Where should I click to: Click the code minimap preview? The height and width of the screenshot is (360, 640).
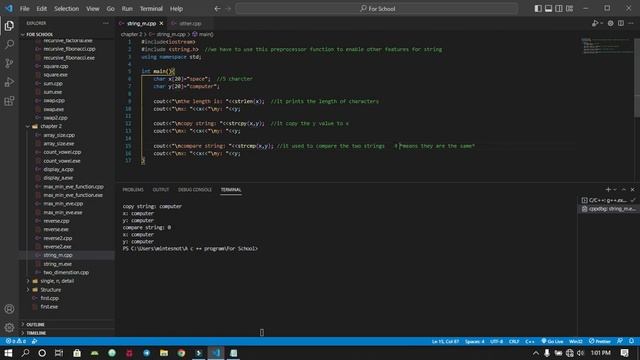tap(607, 47)
